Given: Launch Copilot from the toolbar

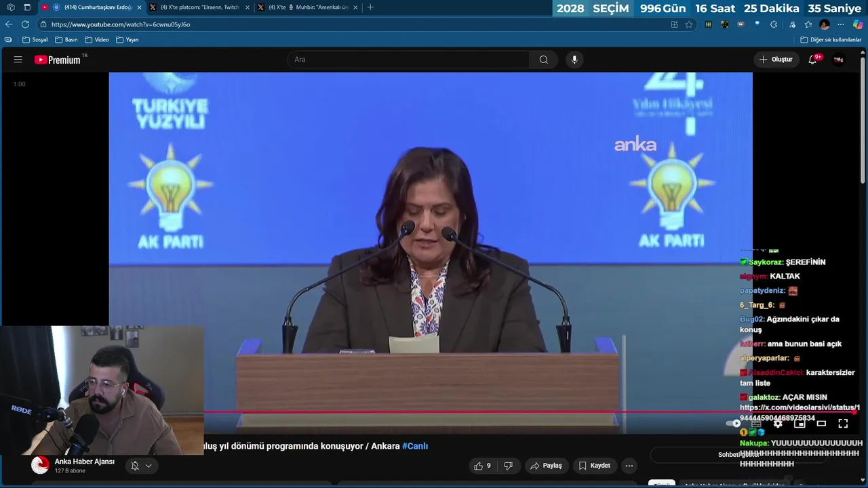Looking at the screenshot, I should (858, 24).
